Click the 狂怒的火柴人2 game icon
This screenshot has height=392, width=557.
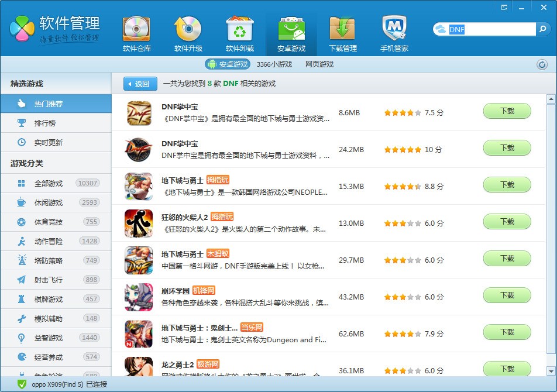tap(139, 223)
